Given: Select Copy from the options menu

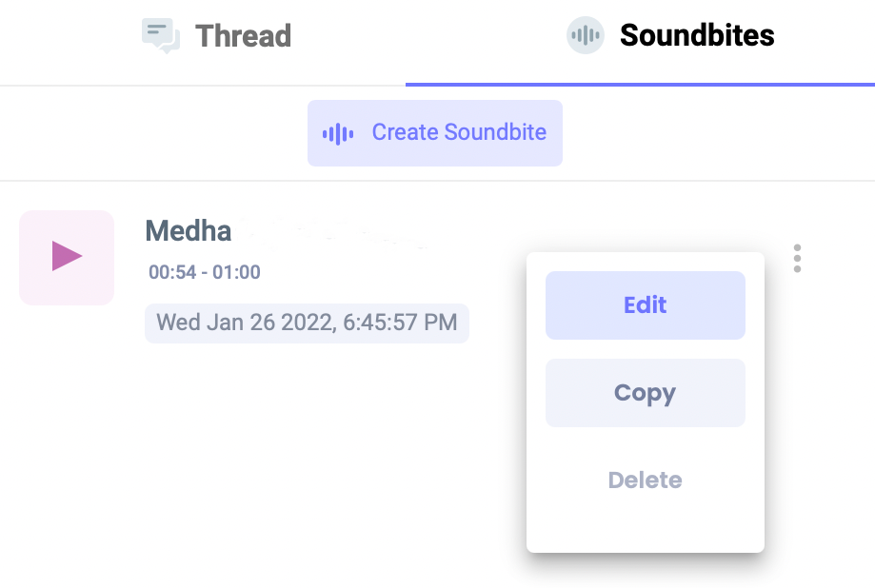Looking at the screenshot, I should pyautogui.click(x=645, y=392).
